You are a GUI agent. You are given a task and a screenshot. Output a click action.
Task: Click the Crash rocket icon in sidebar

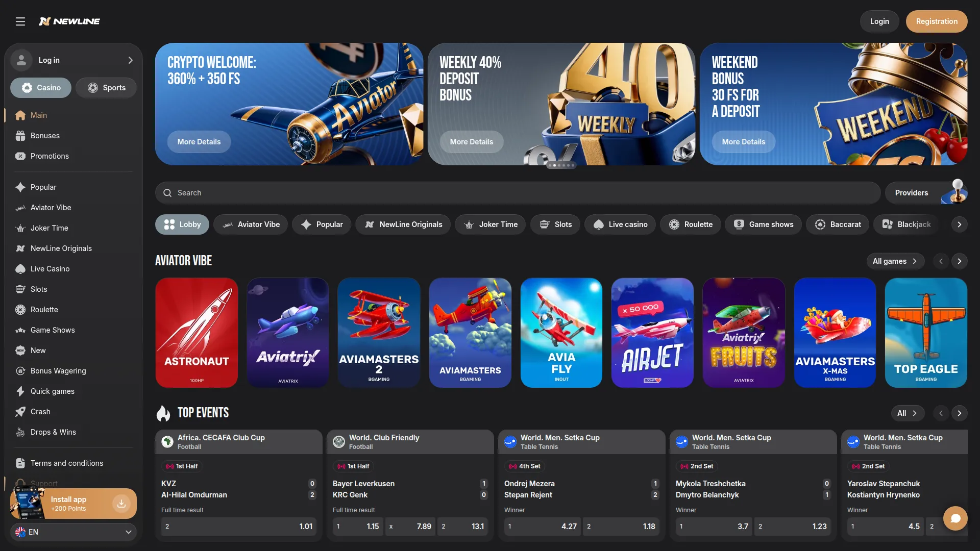point(20,412)
